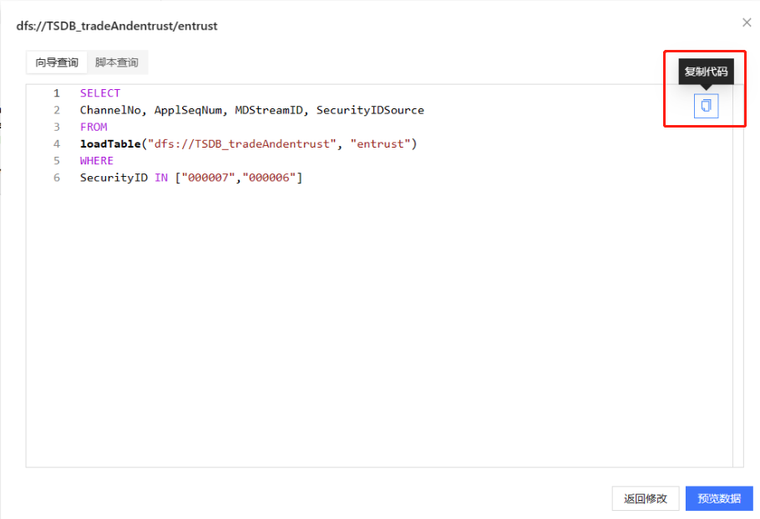Switch to the 向导查询 tab

(x=57, y=63)
